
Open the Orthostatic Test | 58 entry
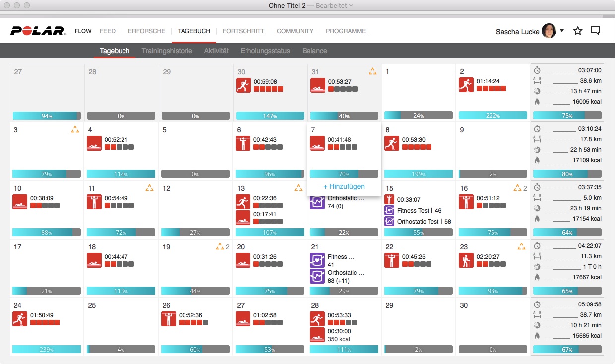tap(424, 222)
